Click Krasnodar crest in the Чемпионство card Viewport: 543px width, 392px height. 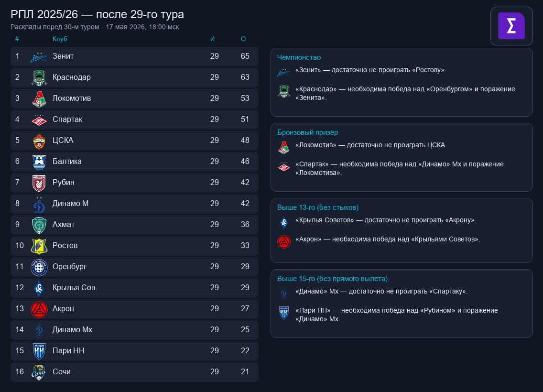pos(283,91)
